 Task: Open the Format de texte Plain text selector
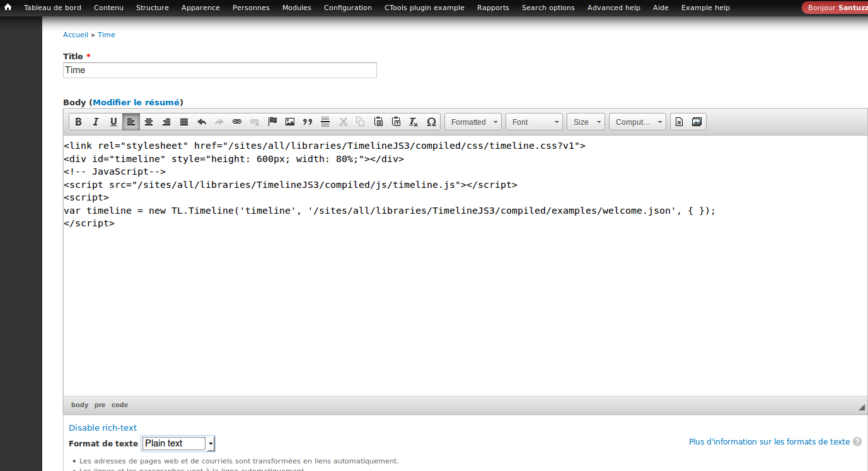coord(178,443)
